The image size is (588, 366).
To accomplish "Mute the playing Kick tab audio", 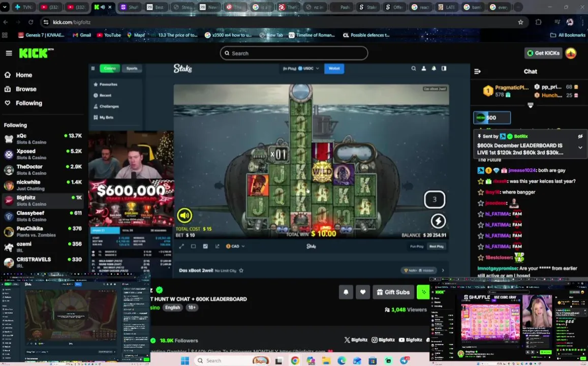I will 103,7.
